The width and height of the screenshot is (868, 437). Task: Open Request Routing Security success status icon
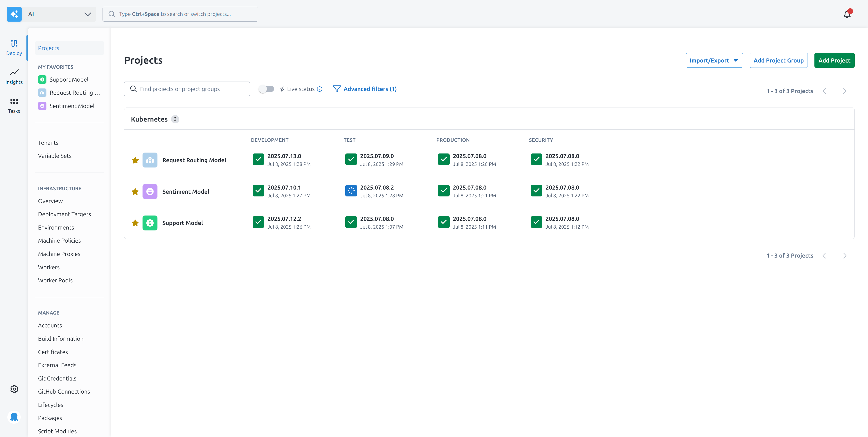pos(537,159)
